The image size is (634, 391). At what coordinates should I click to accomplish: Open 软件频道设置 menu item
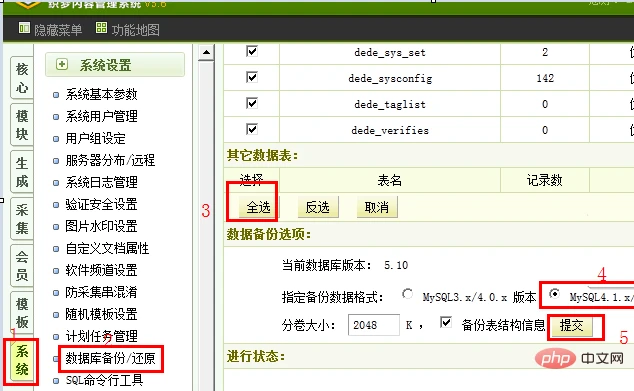(101, 270)
